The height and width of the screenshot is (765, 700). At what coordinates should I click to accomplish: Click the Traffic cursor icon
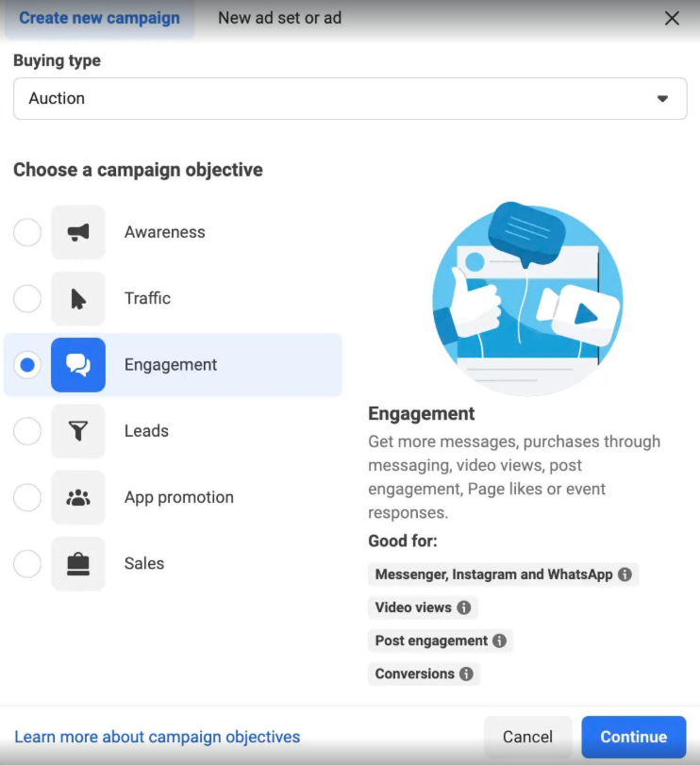tap(78, 299)
